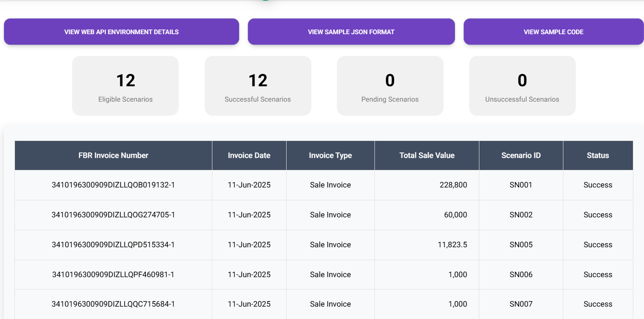The image size is (644, 319).
Task: Click the FBR Invoice Number column header
Action: click(113, 155)
